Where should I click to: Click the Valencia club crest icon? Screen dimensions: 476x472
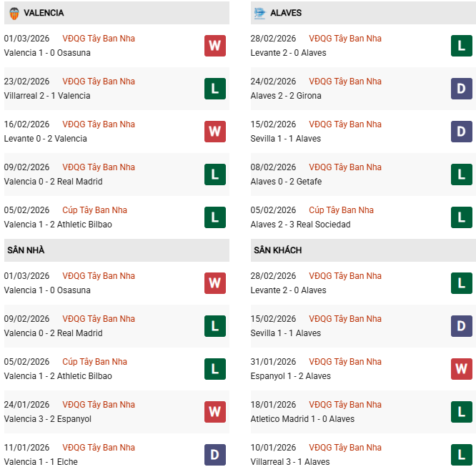(x=14, y=13)
